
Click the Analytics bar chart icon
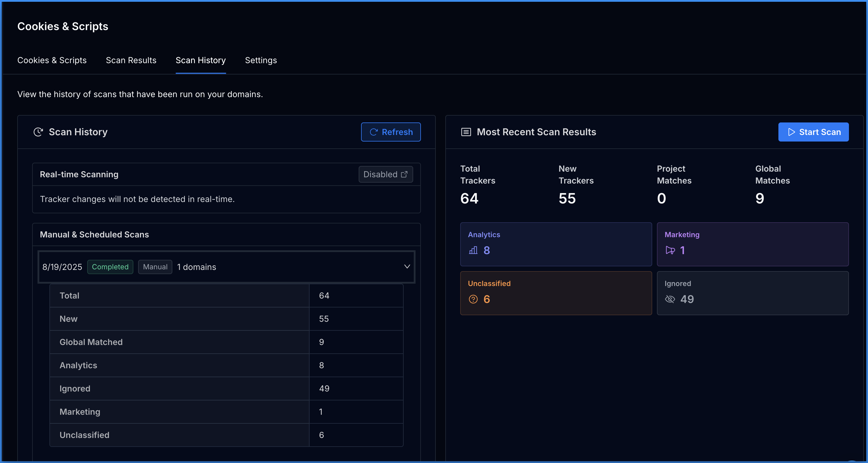(473, 250)
